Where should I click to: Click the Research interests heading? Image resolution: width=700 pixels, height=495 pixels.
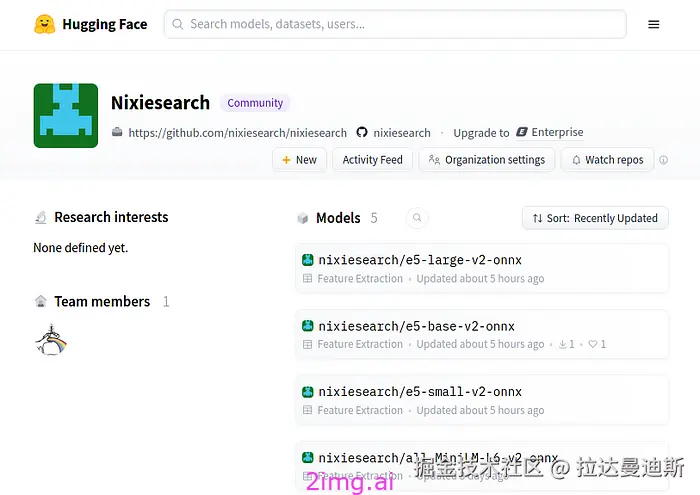pos(111,217)
